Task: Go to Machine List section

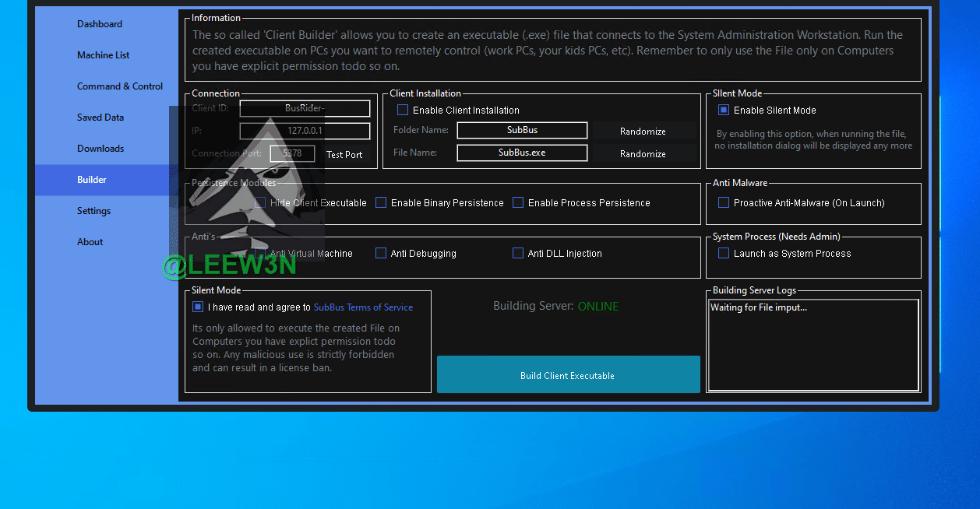Action: tap(103, 55)
